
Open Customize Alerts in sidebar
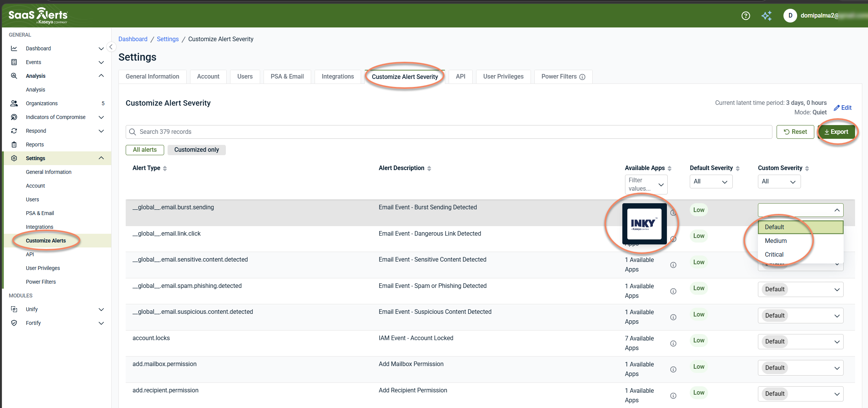click(x=46, y=241)
